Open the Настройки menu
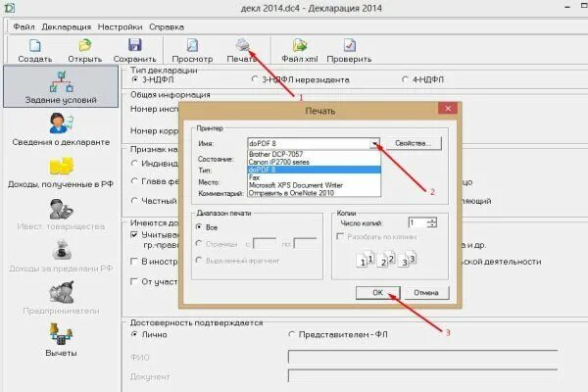Screen dimensions: 588x392 pyautogui.click(x=120, y=27)
